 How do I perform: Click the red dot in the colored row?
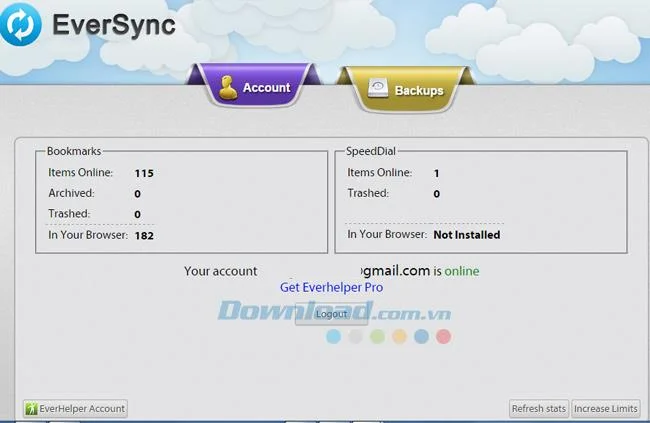point(443,336)
